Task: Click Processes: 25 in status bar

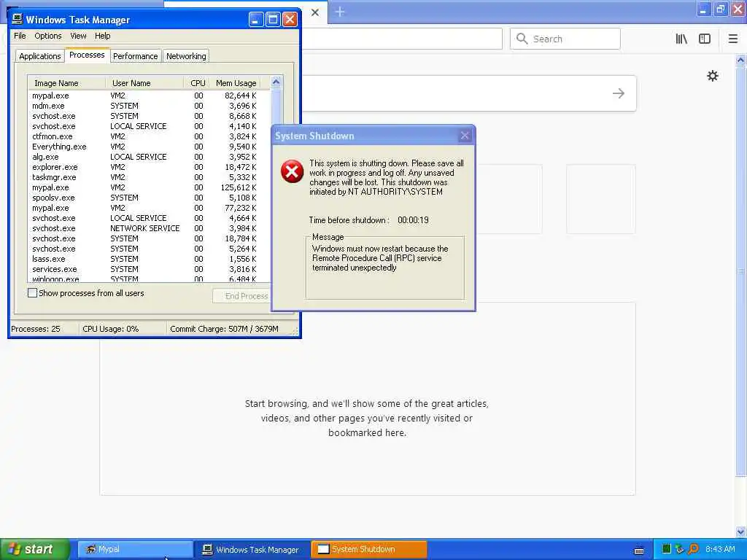Action: (x=36, y=329)
